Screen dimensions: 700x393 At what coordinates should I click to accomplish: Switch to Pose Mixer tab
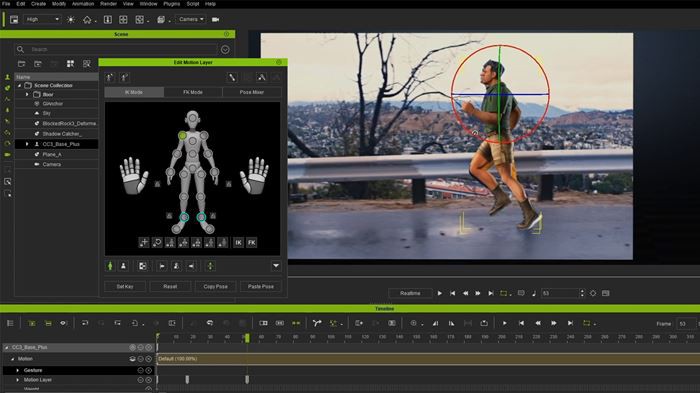click(252, 92)
